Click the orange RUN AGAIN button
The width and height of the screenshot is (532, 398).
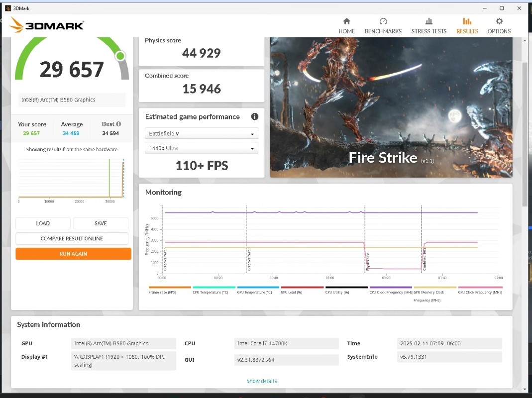tap(73, 254)
